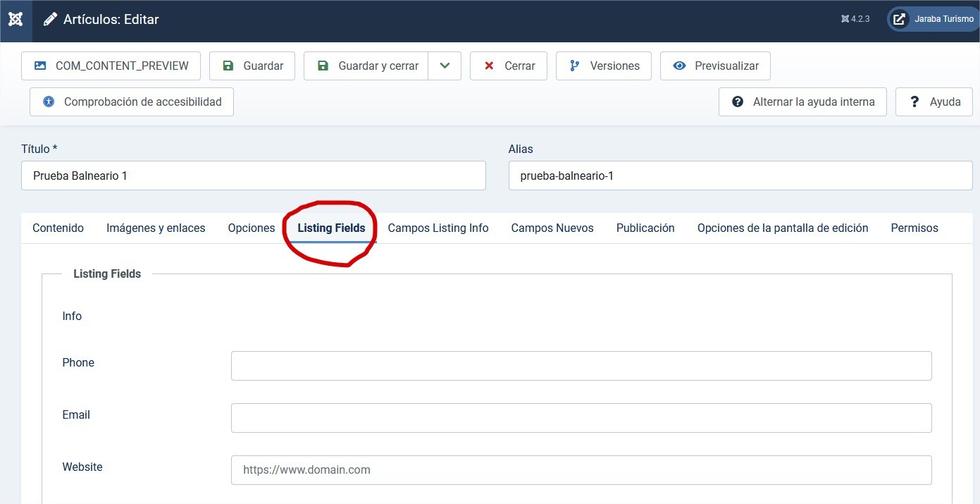Expand the save options dropdown arrow
980x504 pixels.
click(x=445, y=66)
